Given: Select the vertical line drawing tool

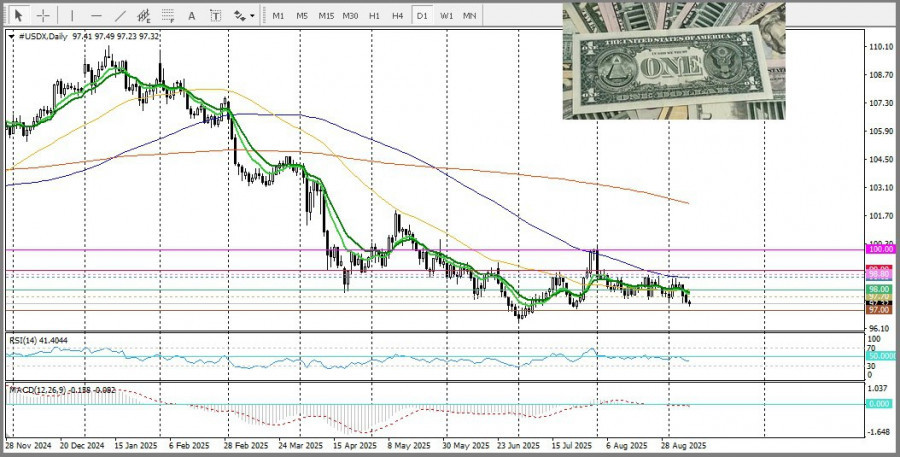Looking at the screenshot, I should [71, 16].
